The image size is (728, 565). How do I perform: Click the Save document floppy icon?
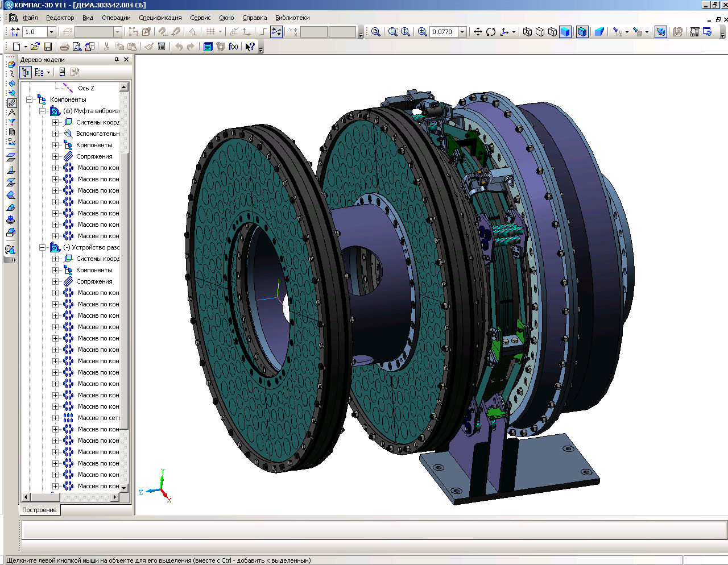click(48, 47)
